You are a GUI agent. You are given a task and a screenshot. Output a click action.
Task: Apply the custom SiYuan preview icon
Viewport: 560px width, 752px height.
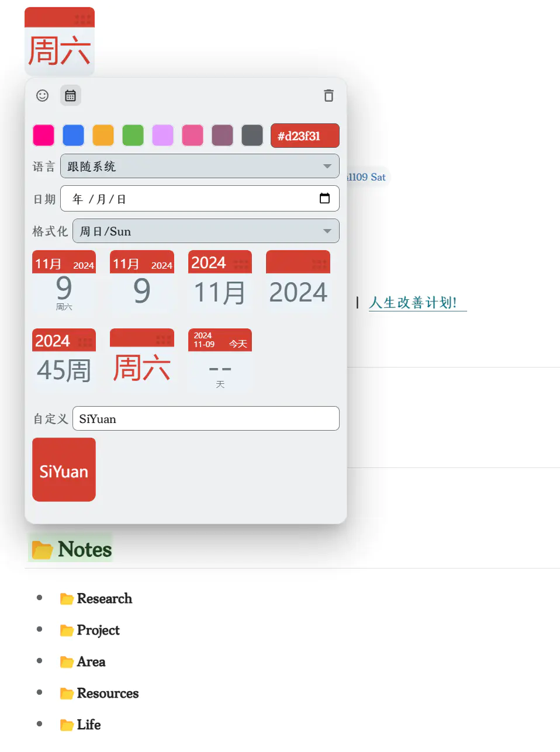(64, 469)
